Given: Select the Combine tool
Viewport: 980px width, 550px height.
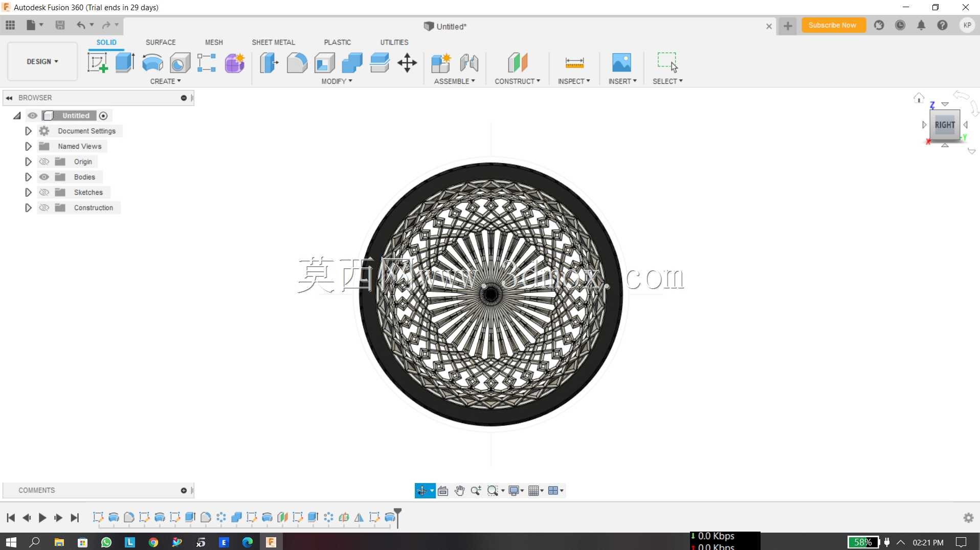Looking at the screenshot, I should 352,63.
